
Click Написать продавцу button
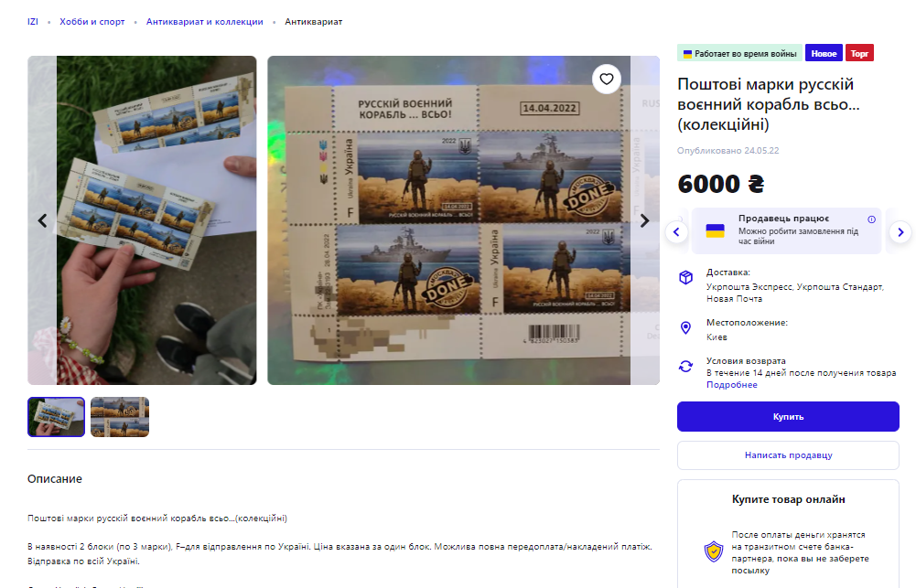pos(788,454)
